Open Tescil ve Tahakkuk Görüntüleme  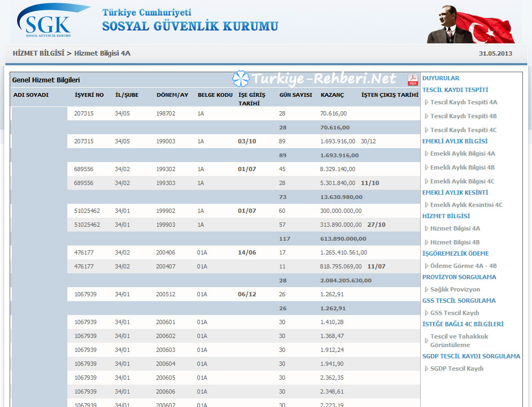(x=459, y=341)
